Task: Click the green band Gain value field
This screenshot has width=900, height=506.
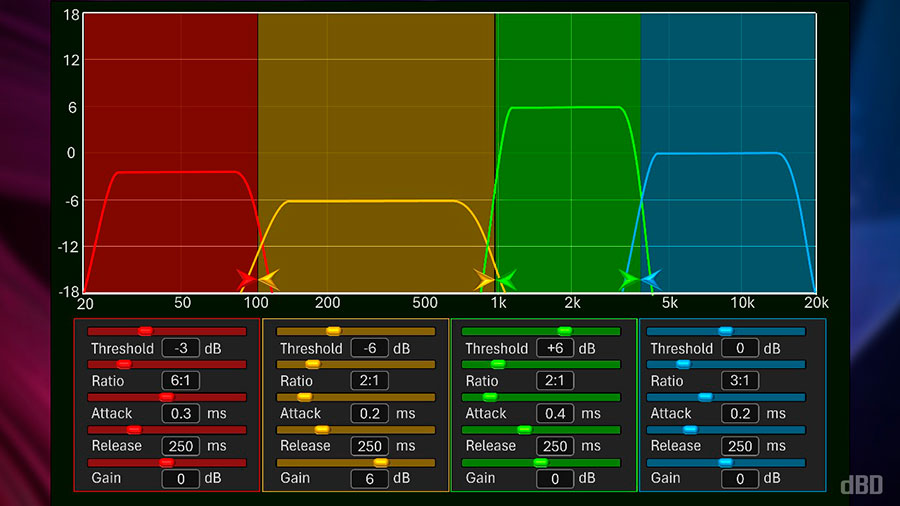Action: (555, 478)
